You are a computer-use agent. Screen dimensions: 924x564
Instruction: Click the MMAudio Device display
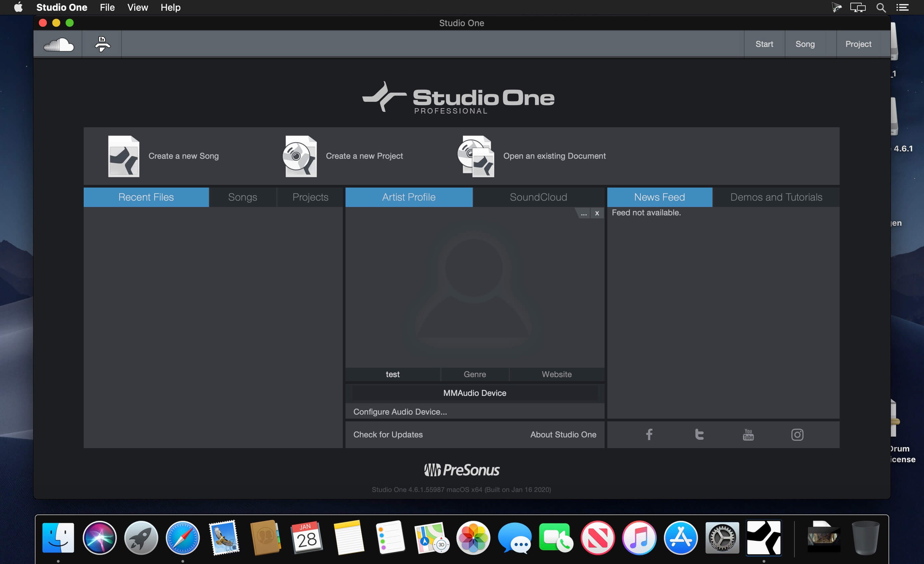[x=475, y=393]
